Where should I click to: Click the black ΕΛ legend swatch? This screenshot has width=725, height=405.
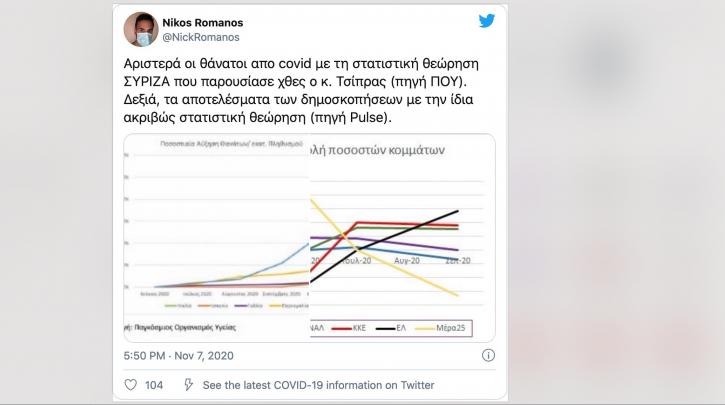[x=388, y=327]
